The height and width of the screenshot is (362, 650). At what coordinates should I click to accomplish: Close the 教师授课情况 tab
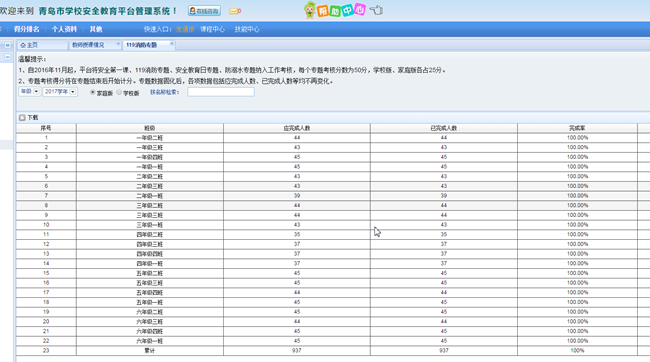[118, 44]
